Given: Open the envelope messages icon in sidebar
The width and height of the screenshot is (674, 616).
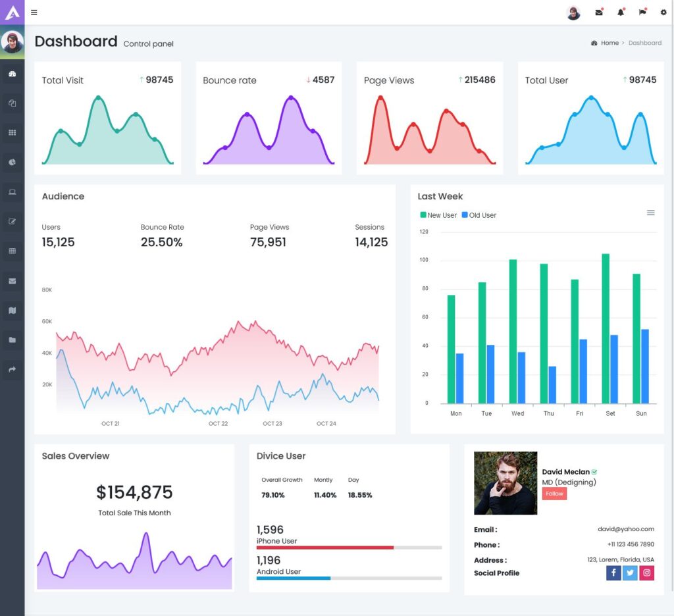Looking at the screenshot, I should click(13, 280).
